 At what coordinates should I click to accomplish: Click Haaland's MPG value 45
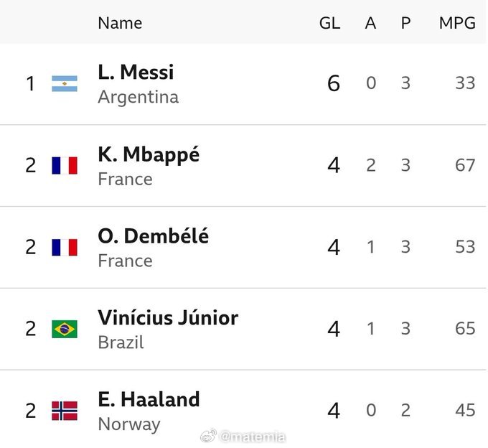(x=465, y=410)
